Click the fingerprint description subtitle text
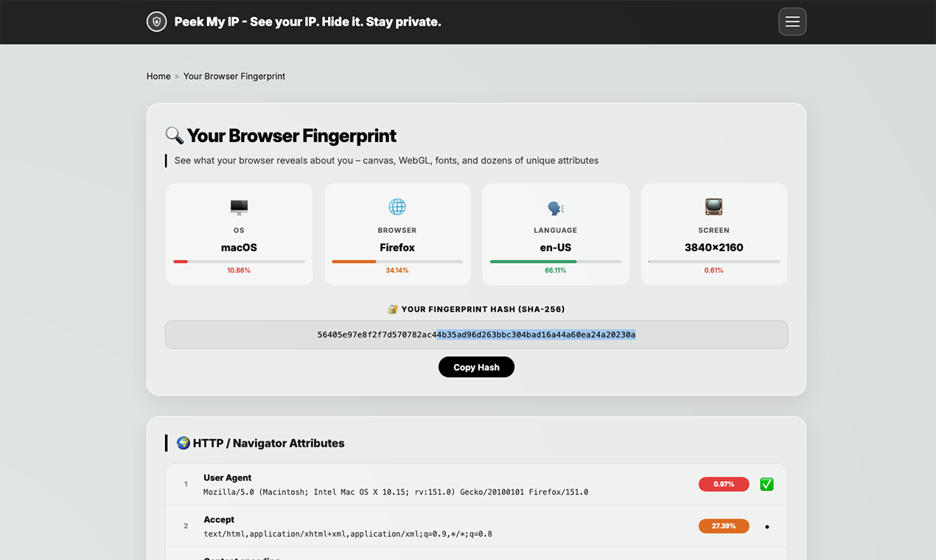This screenshot has height=560, width=936. pyautogui.click(x=387, y=161)
